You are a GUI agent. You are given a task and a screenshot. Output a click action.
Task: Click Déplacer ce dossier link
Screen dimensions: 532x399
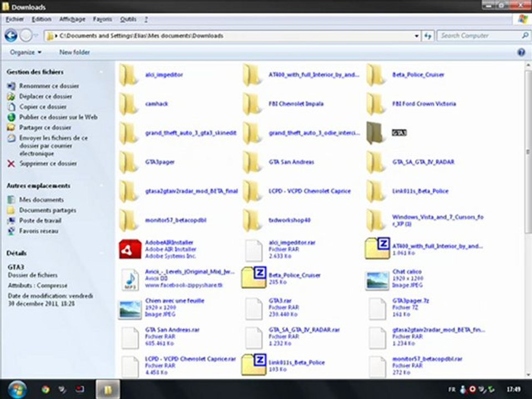click(x=45, y=96)
